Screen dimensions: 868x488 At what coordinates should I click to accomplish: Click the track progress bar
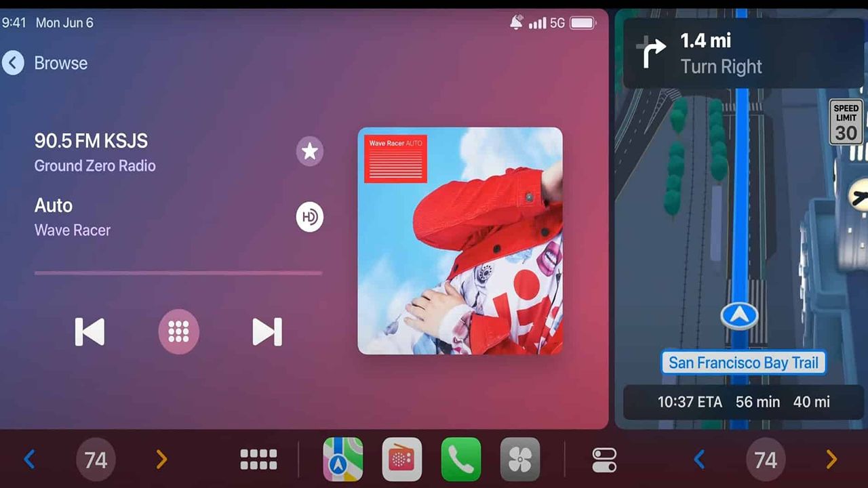point(178,273)
